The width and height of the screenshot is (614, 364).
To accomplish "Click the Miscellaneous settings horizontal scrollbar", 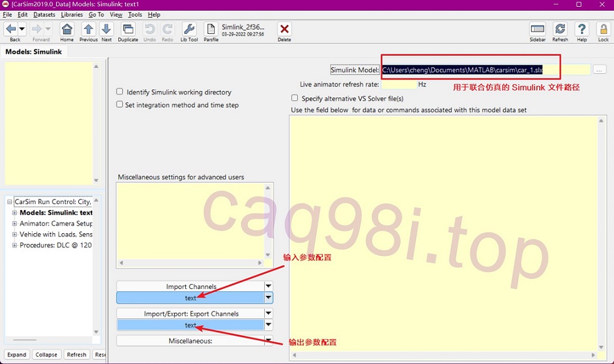I will click(x=190, y=263).
